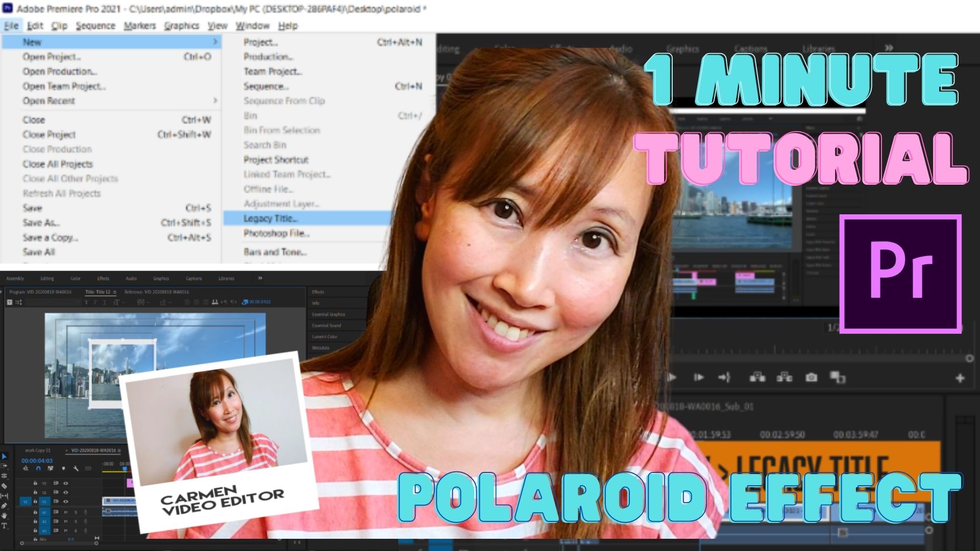The width and height of the screenshot is (980, 551).
Task: Select the Razor tool
Action: point(4,486)
